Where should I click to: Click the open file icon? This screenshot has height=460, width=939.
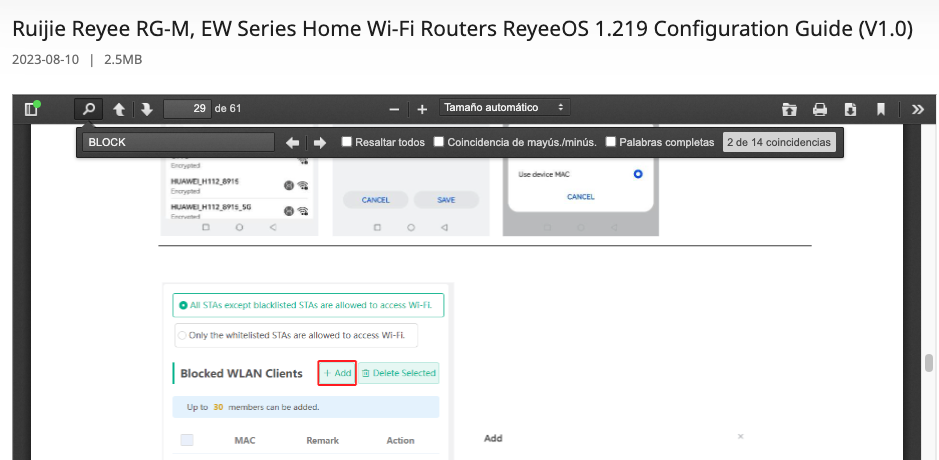[789, 109]
